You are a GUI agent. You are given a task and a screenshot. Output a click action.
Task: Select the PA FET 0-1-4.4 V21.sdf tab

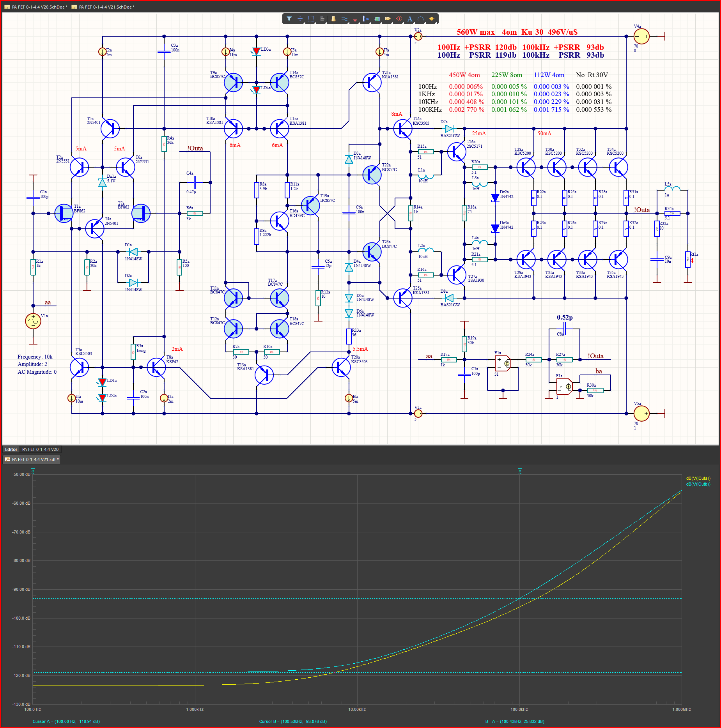32,459
